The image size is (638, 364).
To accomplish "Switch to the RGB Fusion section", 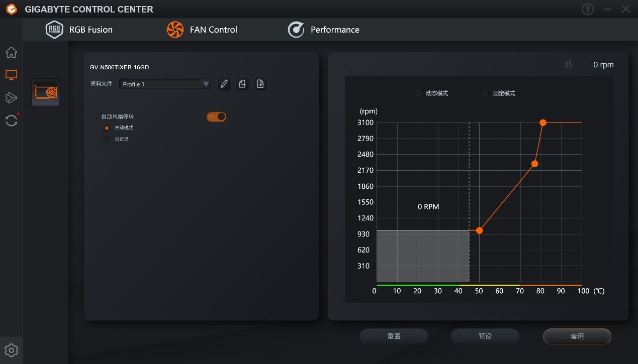I will 90,29.
